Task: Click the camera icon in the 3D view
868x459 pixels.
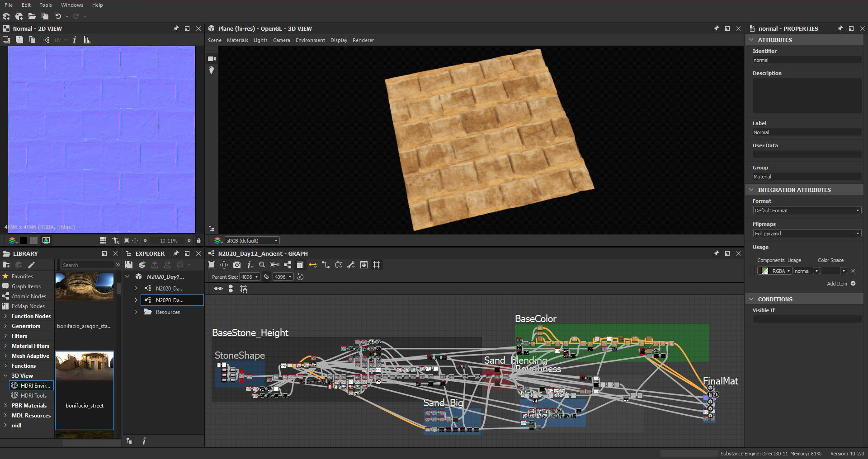Action: point(211,59)
